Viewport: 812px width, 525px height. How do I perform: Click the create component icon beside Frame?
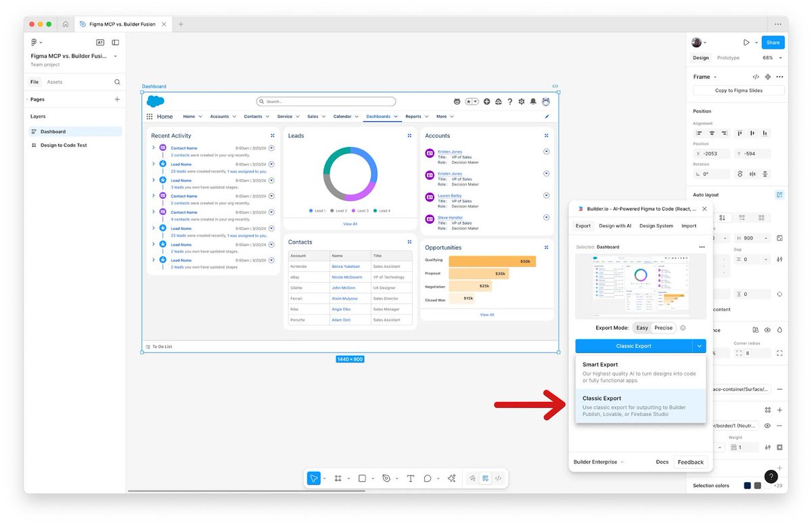[768, 77]
